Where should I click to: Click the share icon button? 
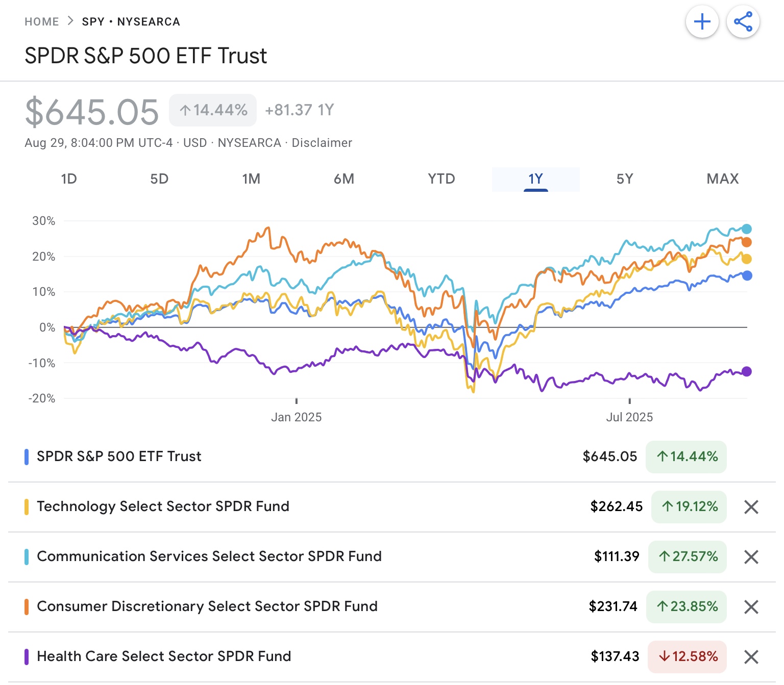tap(743, 22)
